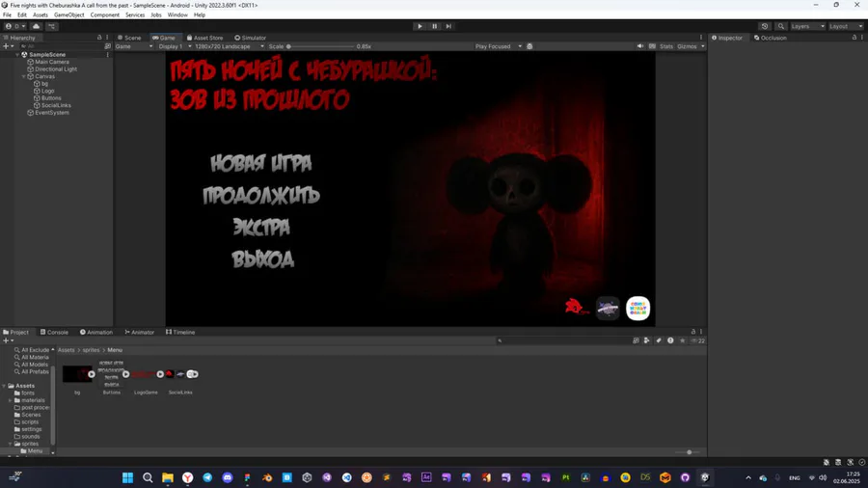Open the Project create plus dropdown
868x488 pixels.
point(8,340)
